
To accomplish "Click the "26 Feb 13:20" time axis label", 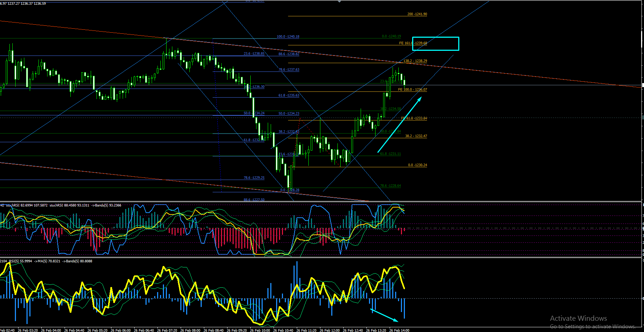I will click(376, 330).
